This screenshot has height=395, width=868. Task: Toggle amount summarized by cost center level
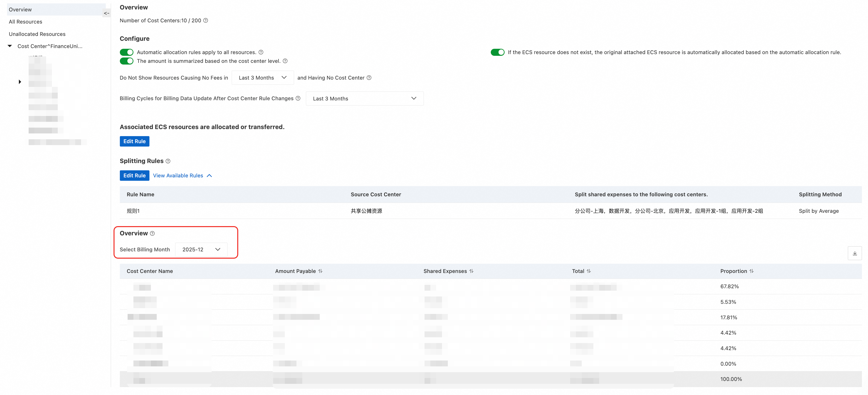(127, 61)
